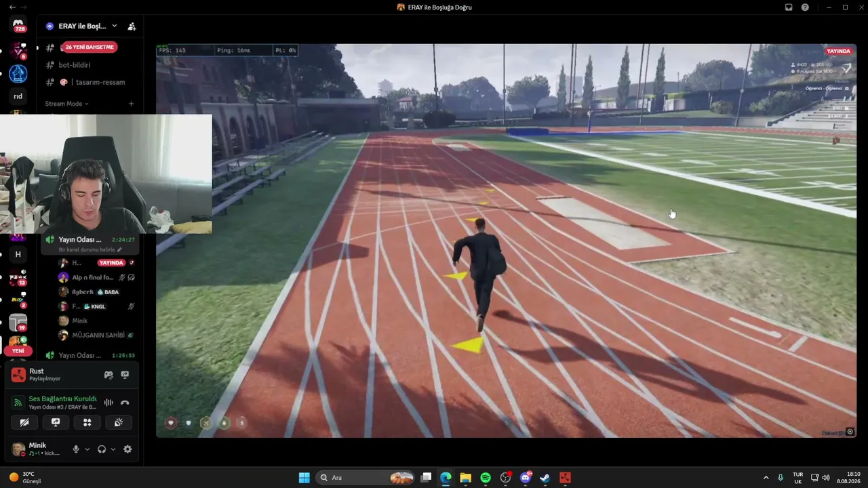This screenshot has height=488, width=868.
Task: Click the streamer webcam thumbnail
Action: coord(106,174)
